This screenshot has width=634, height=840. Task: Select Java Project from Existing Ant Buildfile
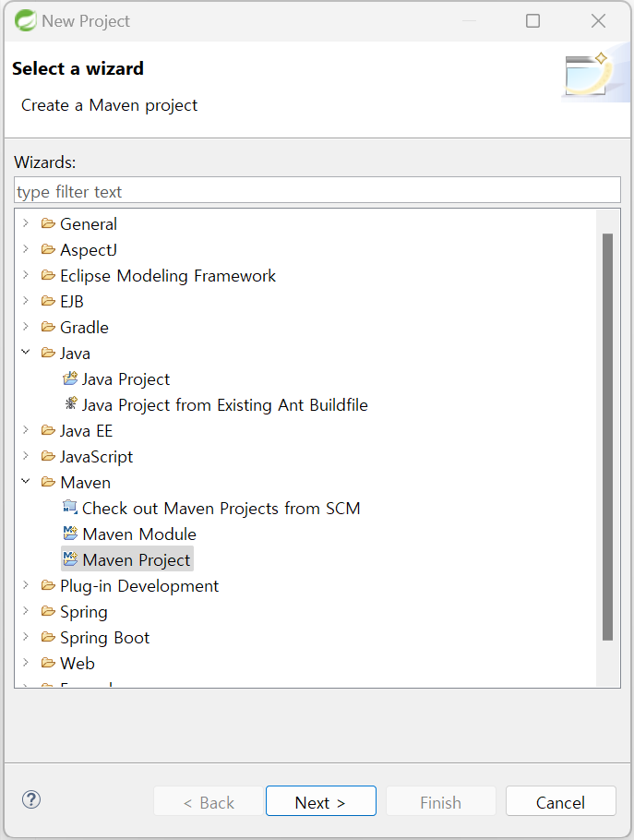click(225, 405)
